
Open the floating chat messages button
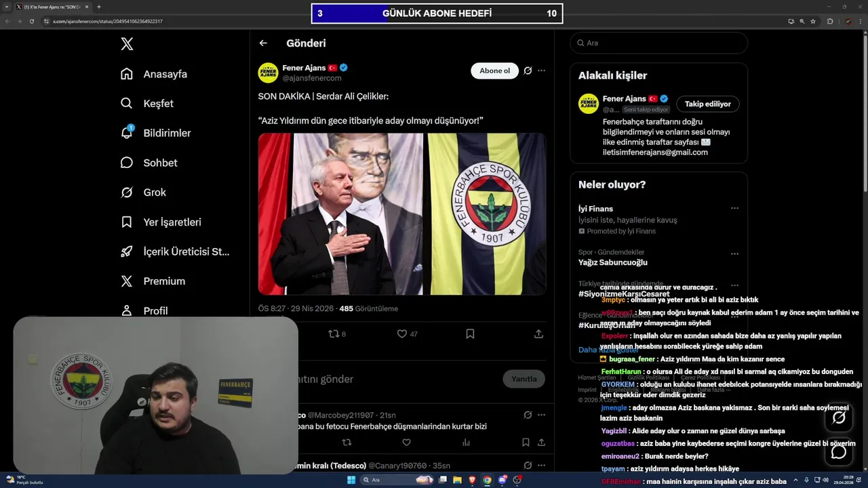point(839,451)
